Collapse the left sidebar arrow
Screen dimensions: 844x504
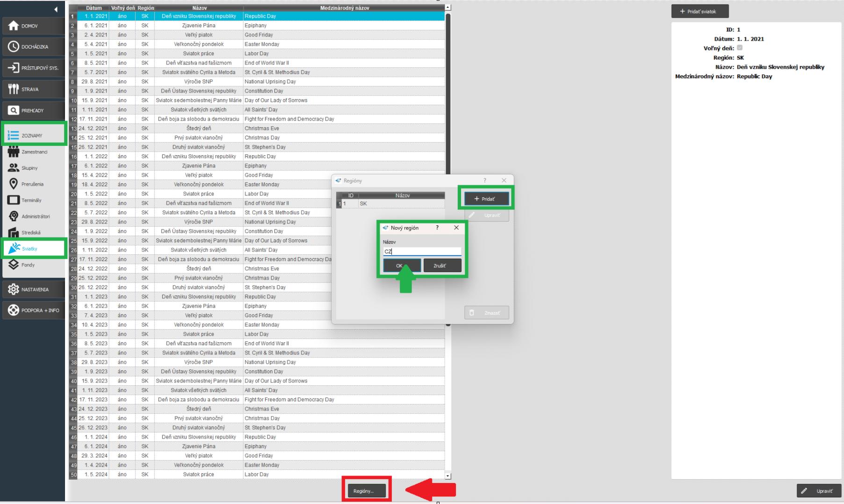56,9
